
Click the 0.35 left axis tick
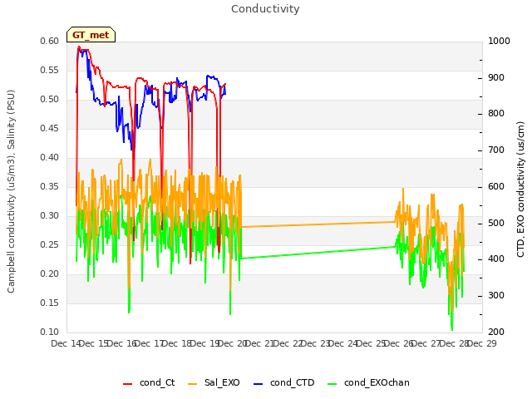[x=50, y=186]
